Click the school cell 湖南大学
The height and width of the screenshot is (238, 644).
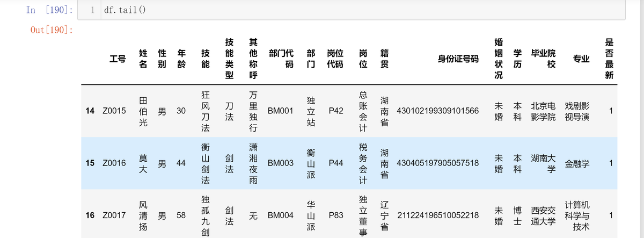point(544,163)
